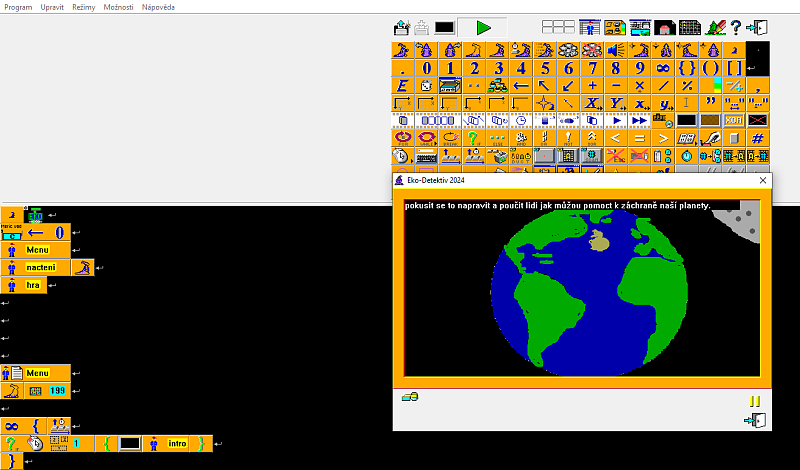Open the Režimy menu
The width and height of the screenshot is (800, 470).
coord(84,7)
